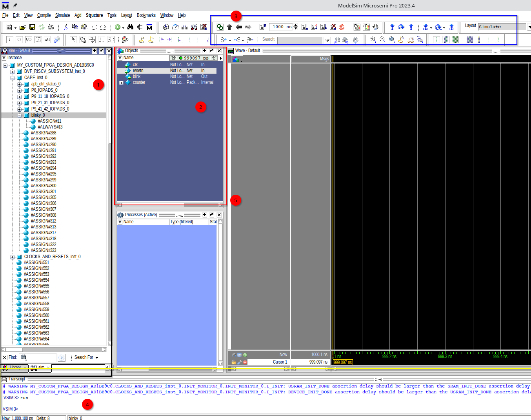Image resolution: width=531 pixels, height=420 pixels.
Task: Click run length stepper up arrow
Action: [x=295, y=25]
